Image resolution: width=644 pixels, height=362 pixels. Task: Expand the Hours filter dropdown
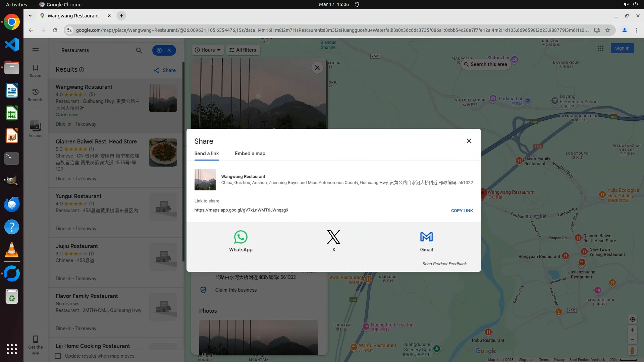click(x=208, y=50)
